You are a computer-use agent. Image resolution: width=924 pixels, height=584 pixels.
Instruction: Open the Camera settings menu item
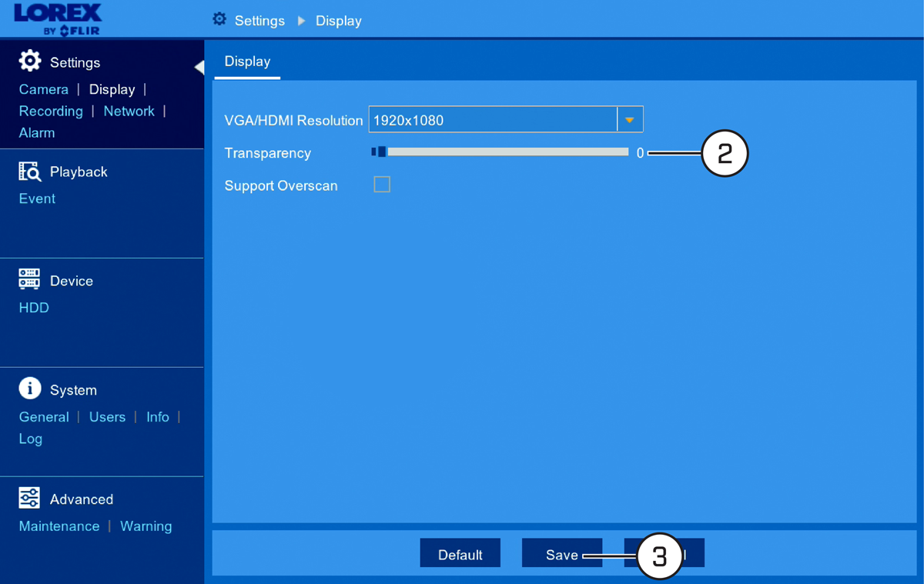pyautogui.click(x=44, y=89)
